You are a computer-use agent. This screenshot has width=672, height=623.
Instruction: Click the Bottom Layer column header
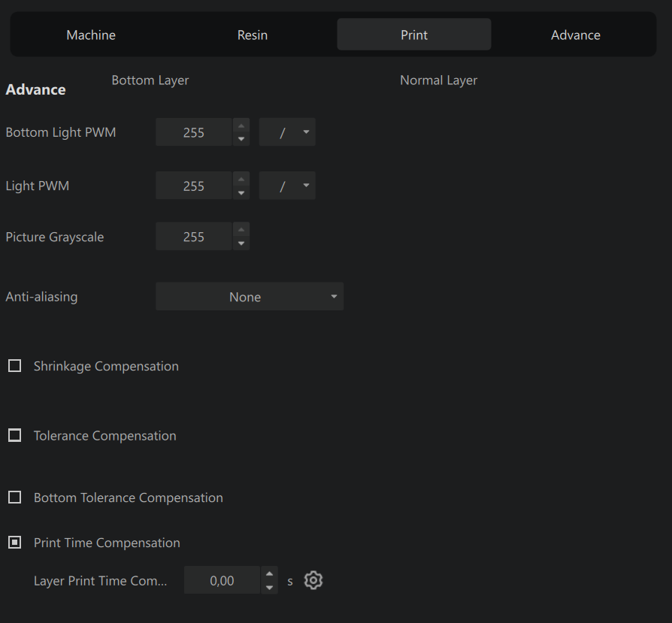[x=150, y=80]
